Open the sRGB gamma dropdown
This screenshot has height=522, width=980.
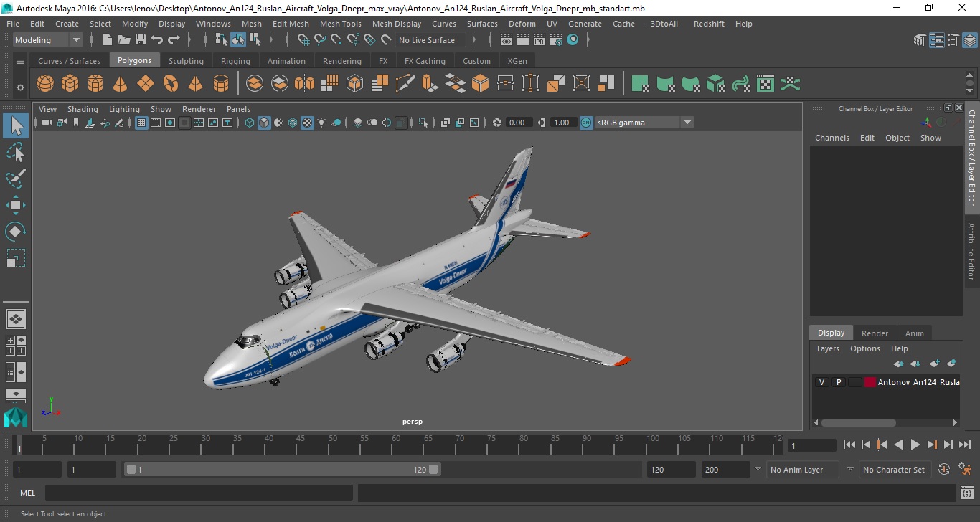coord(687,123)
